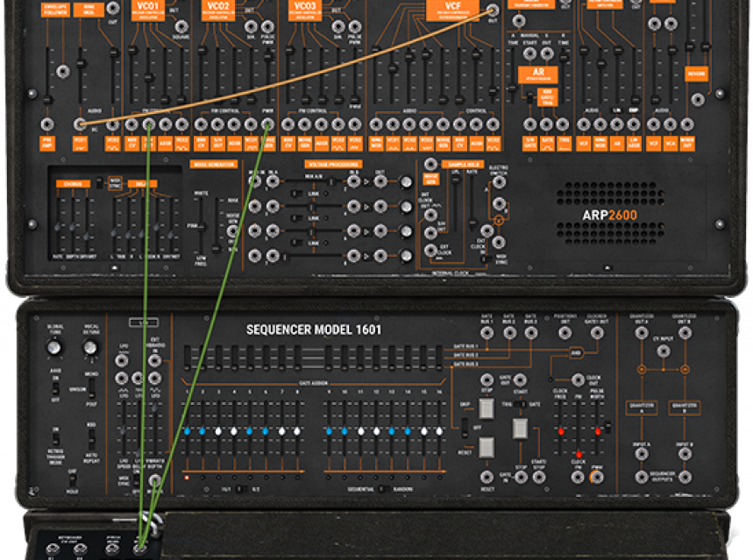Click the bottom voltage processor output knob

pyautogui.click(x=406, y=256)
